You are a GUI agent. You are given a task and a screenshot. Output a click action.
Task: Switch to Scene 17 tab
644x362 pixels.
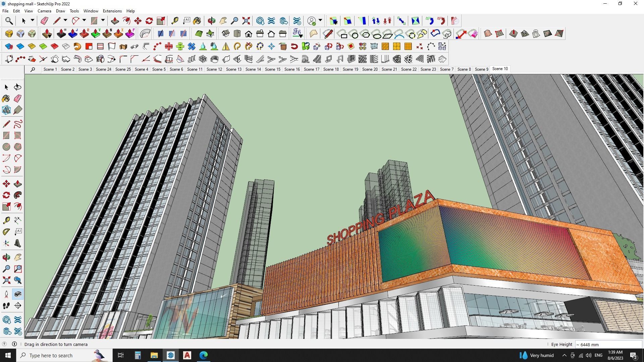pos(311,69)
